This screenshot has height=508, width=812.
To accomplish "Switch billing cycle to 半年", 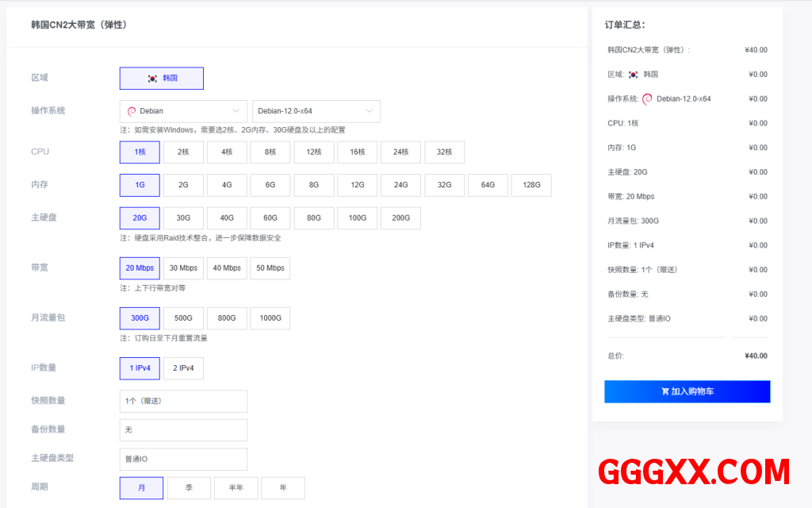I will 236,488.
